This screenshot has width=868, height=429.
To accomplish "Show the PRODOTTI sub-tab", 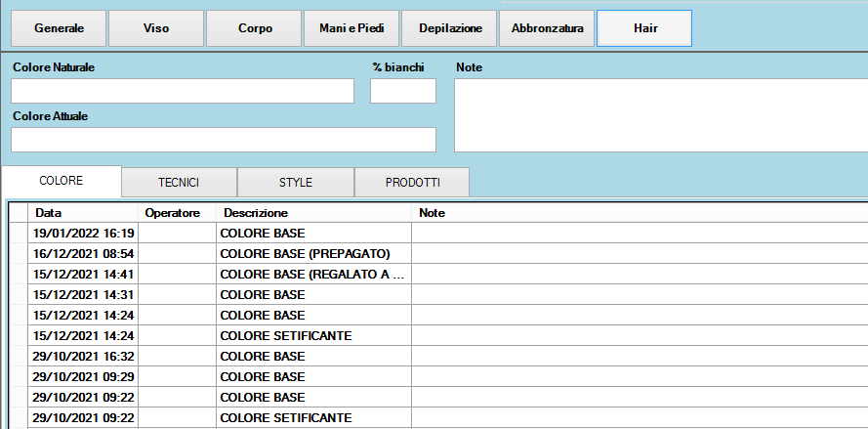I will [x=412, y=183].
